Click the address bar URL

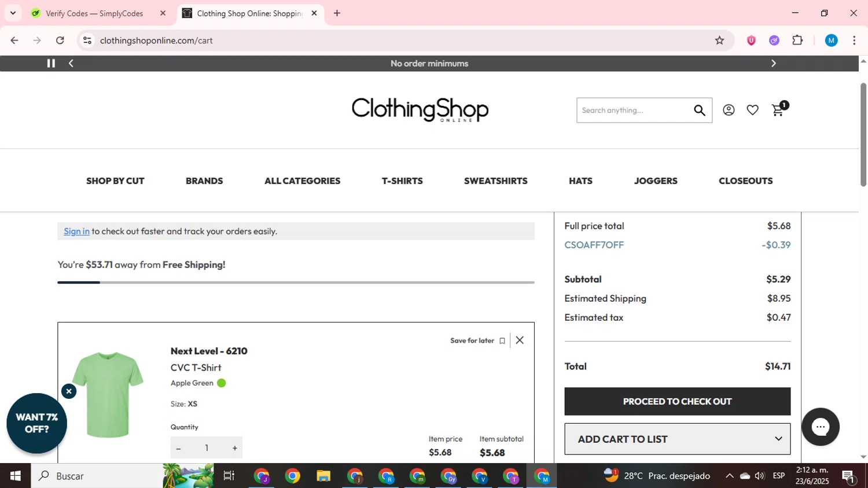(156, 41)
